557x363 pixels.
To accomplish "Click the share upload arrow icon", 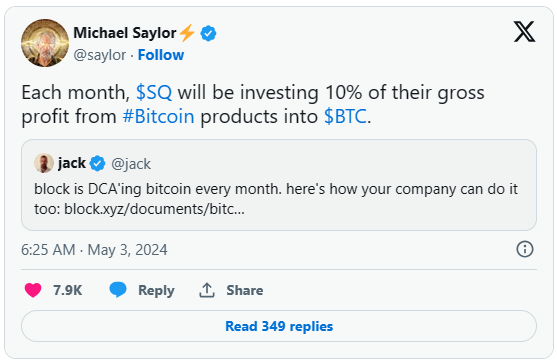I will 207,290.
